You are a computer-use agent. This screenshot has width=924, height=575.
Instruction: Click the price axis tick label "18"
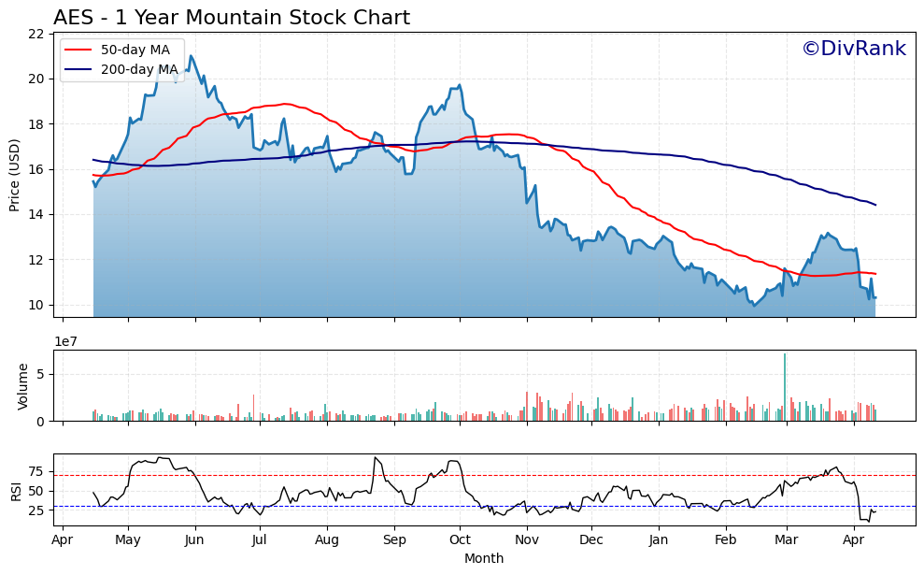coord(36,124)
